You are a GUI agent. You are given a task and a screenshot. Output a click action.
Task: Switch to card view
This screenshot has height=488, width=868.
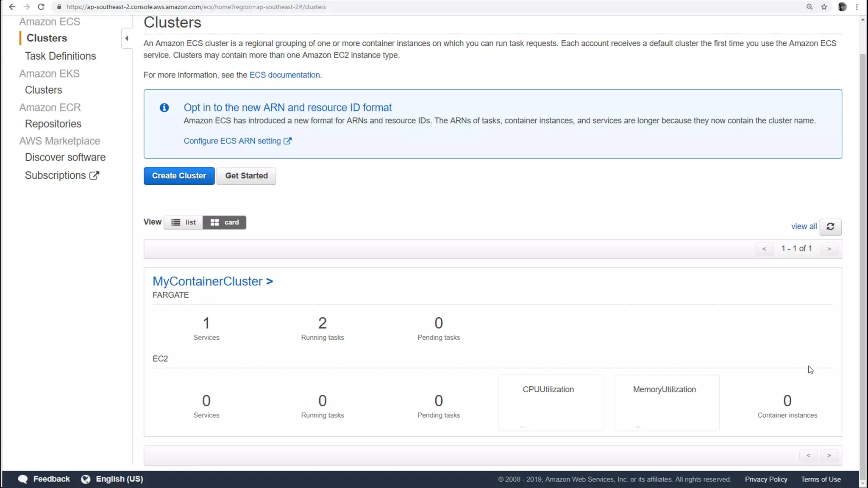tap(224, 222)
